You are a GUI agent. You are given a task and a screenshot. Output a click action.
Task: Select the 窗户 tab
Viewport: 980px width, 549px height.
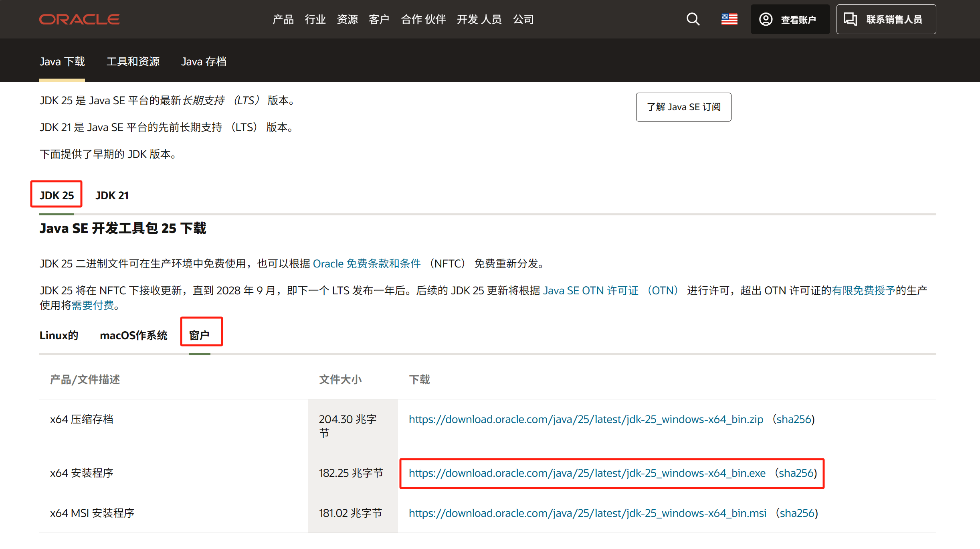(201, 335)
